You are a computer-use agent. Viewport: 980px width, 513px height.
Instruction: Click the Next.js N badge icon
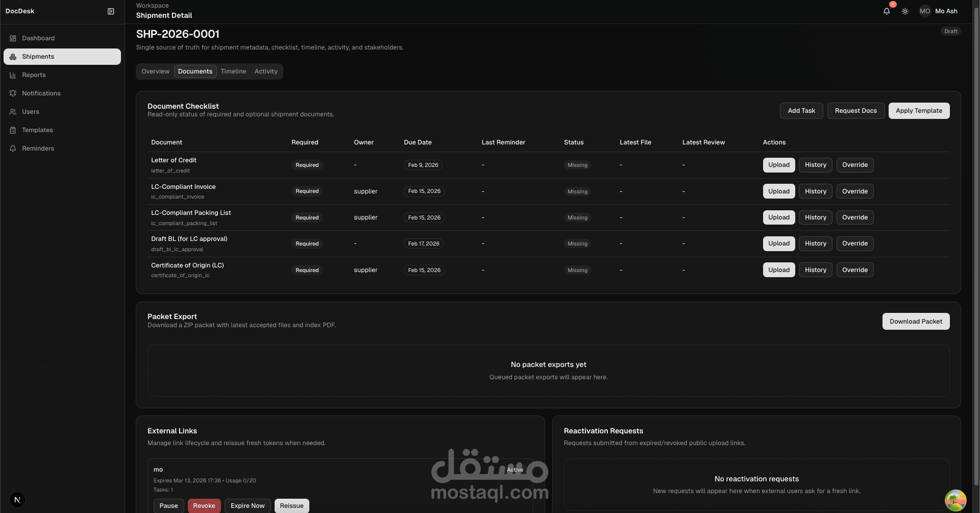[17, 500]
